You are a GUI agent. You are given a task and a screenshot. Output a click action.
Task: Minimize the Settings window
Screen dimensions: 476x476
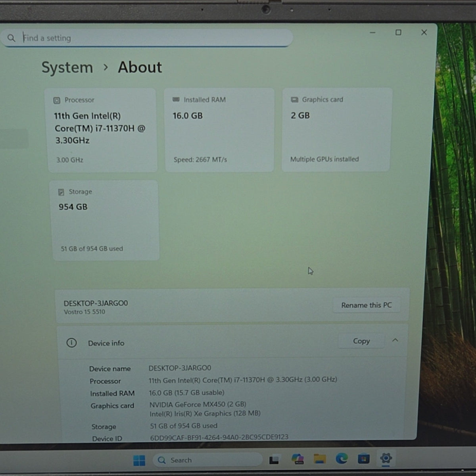(x=372, y=33)
